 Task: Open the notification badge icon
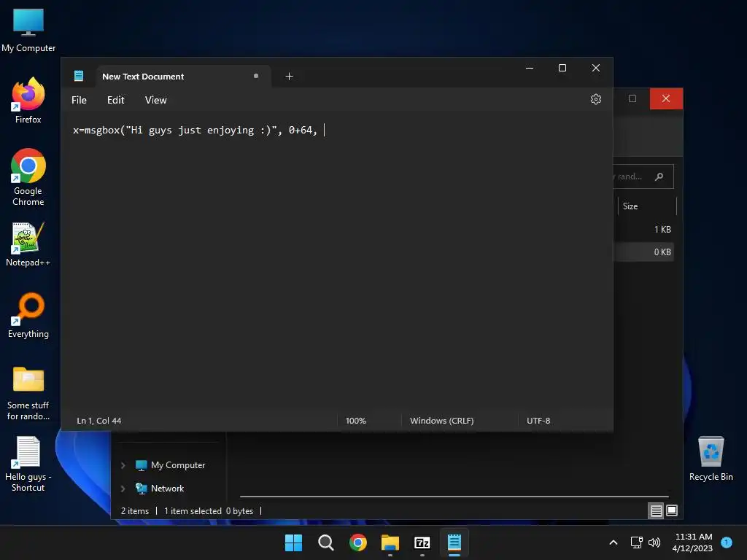point(727,542)
